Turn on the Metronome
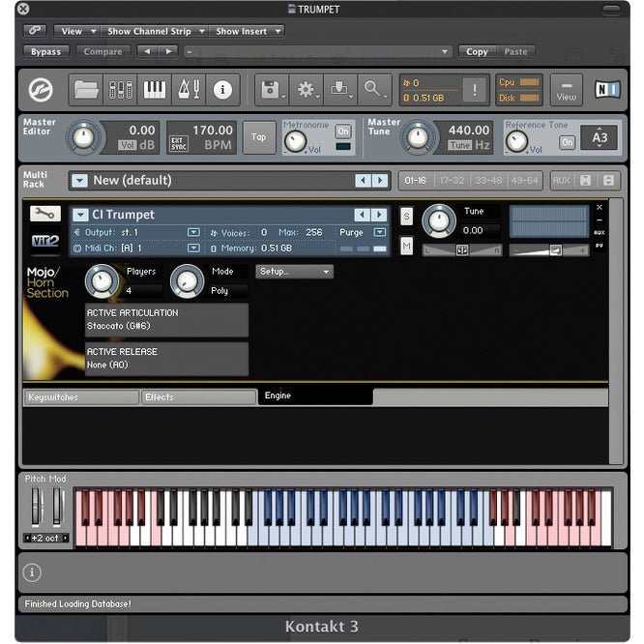This screenshot has height=644, width=644. (343, 132)
